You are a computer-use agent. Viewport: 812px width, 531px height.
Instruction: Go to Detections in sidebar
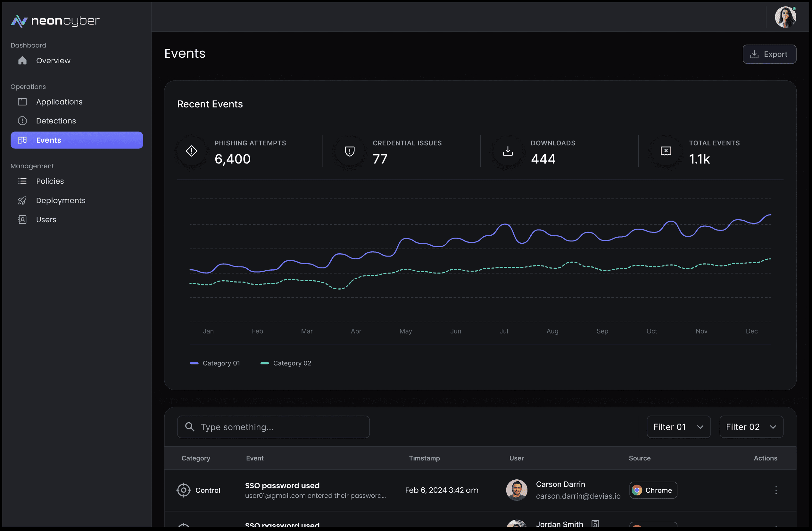pyautogui.click(x=56, y=121)
